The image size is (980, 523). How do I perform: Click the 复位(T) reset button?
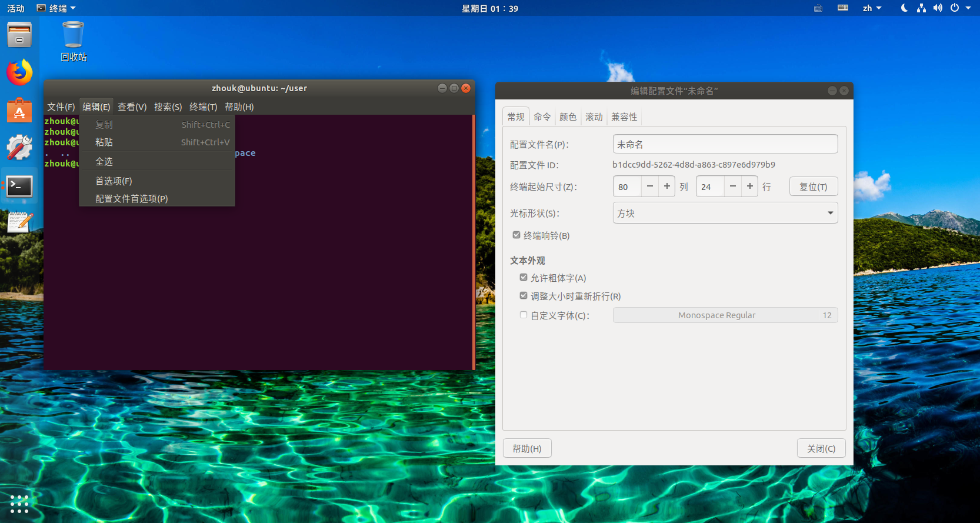[814, 186]
